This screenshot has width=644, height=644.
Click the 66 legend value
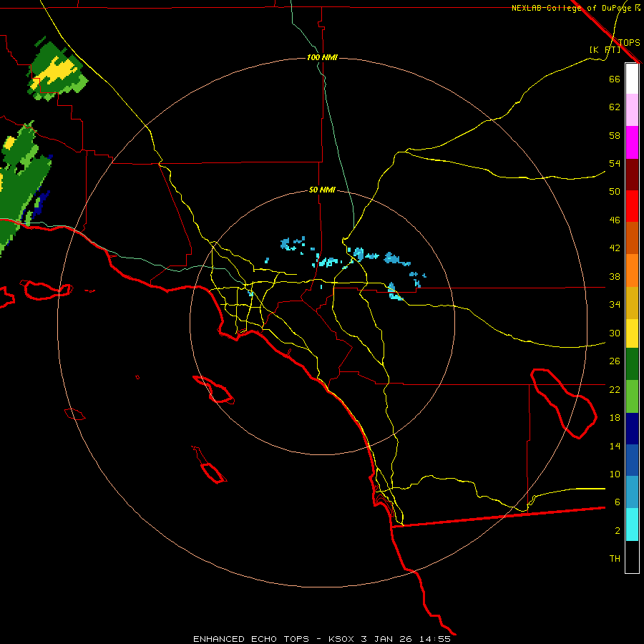pos(615,79)
